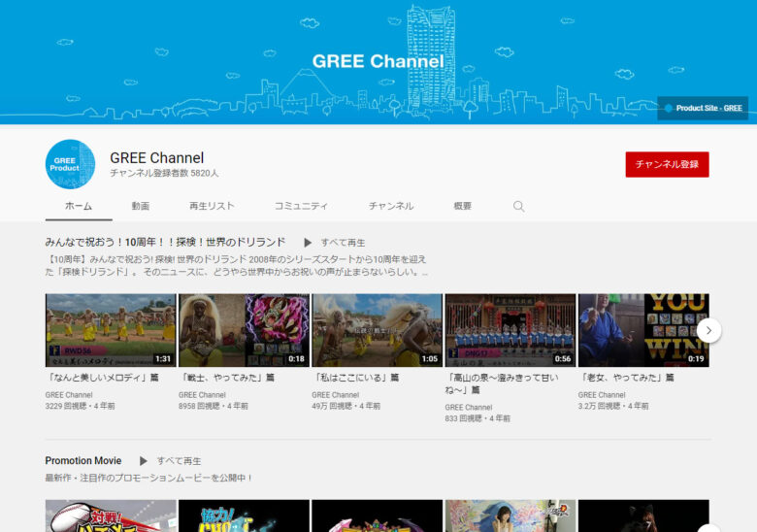Viewport: 757px width, 532px height.
Task: Click play icon beside 探検ドリランド playlist
Action: (x=308, y=243)
